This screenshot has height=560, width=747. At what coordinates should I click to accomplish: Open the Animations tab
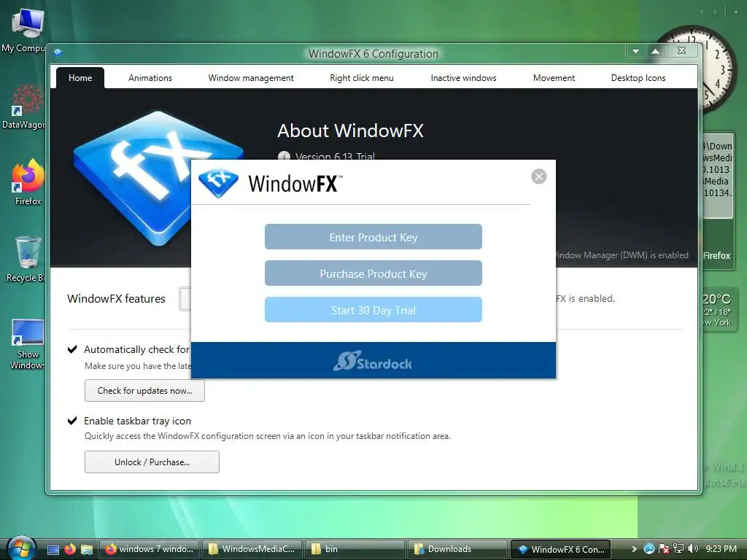pos(150,77)
